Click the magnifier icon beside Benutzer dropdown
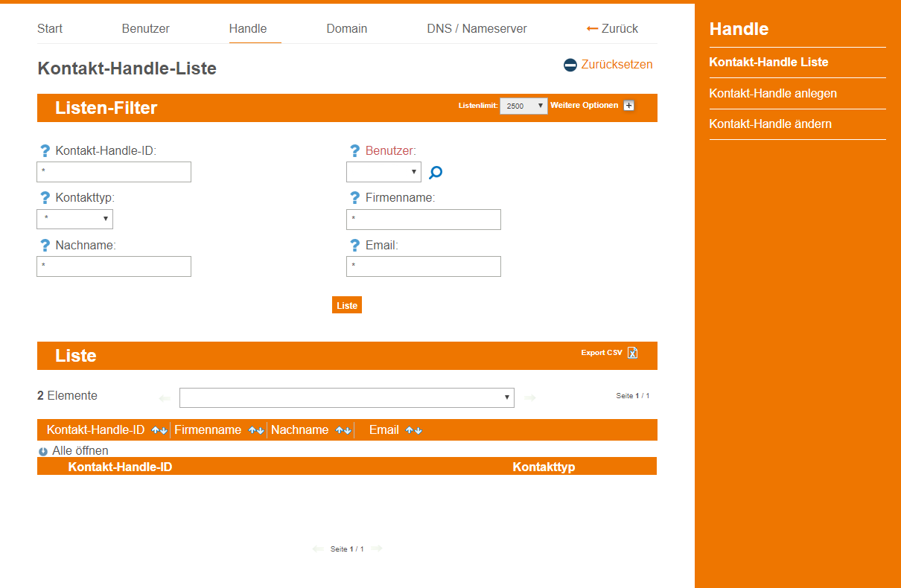The image size is (901, 588). tap(436, 173)
